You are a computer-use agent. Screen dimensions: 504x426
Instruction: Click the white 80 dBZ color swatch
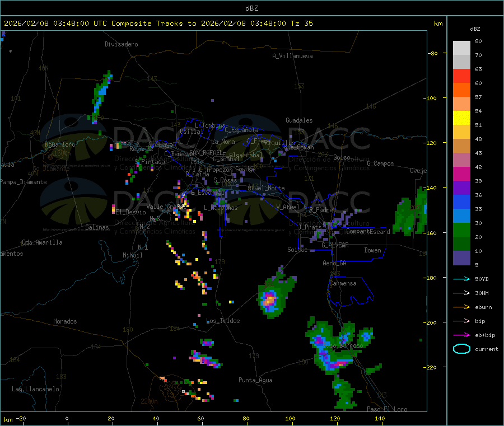tap(461, 48)
